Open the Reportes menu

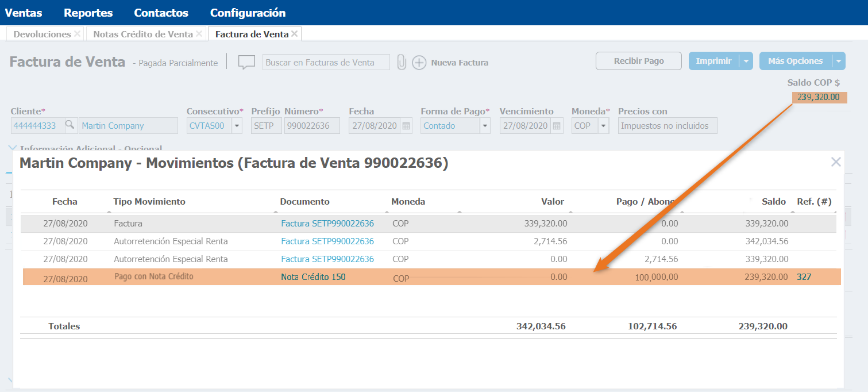coord(88,13)
